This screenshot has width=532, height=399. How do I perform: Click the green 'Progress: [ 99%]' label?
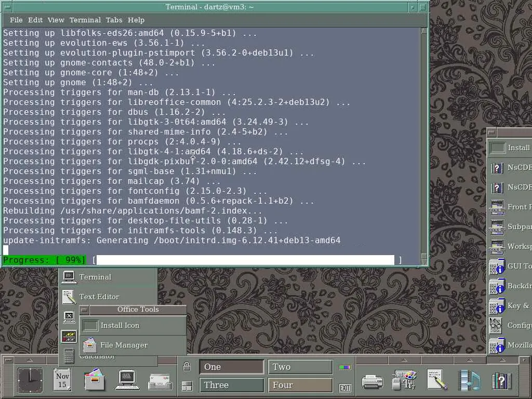[x=44, y=260]
